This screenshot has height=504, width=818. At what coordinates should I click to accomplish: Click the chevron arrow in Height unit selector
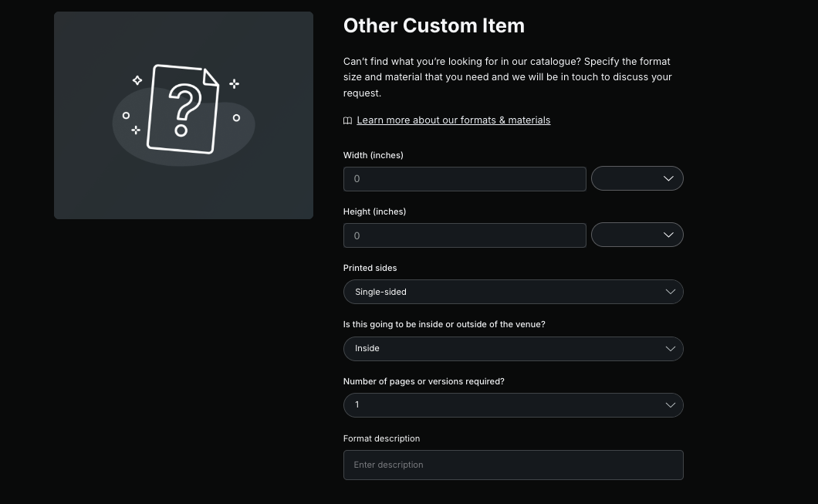[668, 235]
